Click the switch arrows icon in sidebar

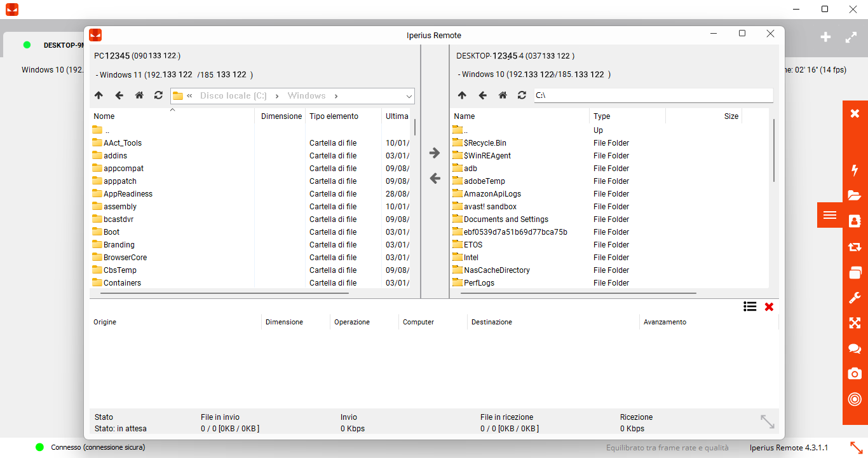(855, 247)
